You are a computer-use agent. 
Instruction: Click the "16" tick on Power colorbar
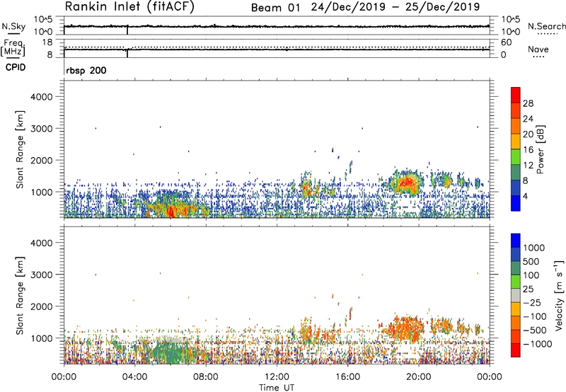click(x=528, y=150)
